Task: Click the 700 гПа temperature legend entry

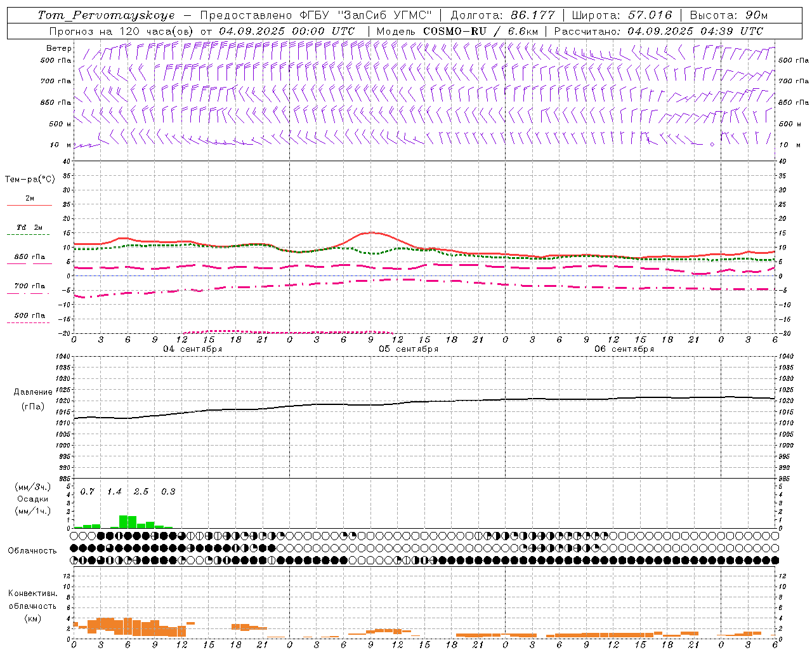Action: pyautogui.click(x=29, y=286)
